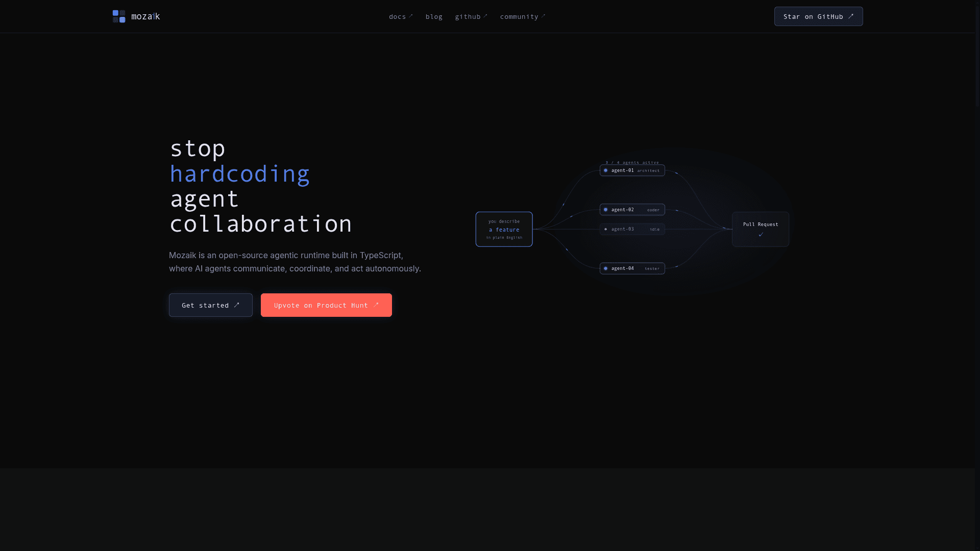
Task: Click the Get started button
Action: click(211, 305)
